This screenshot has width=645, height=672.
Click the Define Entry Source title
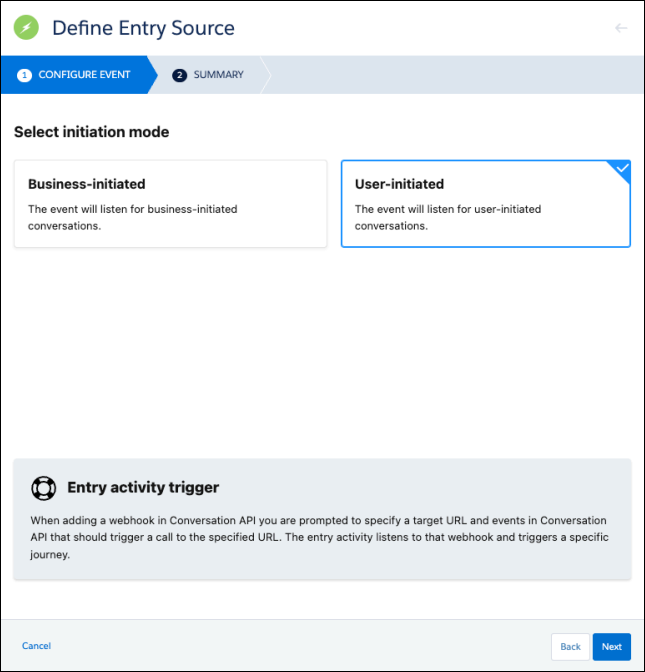pos(143,28)
